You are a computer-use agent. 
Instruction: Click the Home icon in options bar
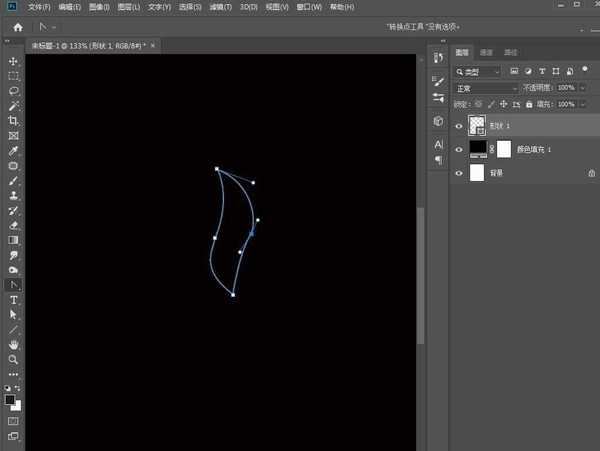click(17, 26)
